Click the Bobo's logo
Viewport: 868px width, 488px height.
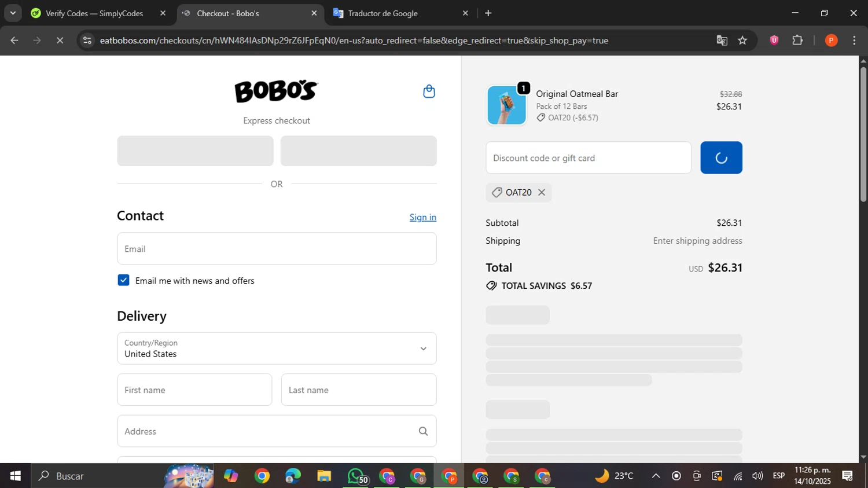(x=276, y=91)
